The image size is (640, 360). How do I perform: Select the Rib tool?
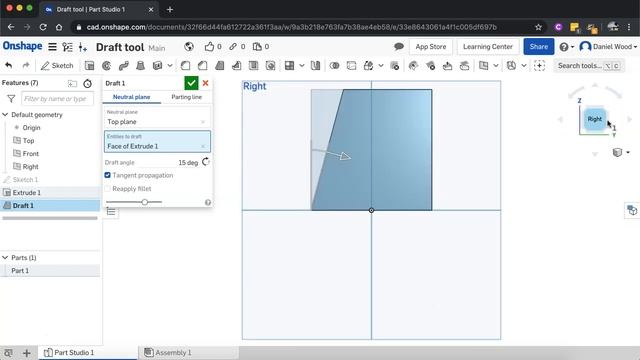pyautogui.click(x=236, y=65)
